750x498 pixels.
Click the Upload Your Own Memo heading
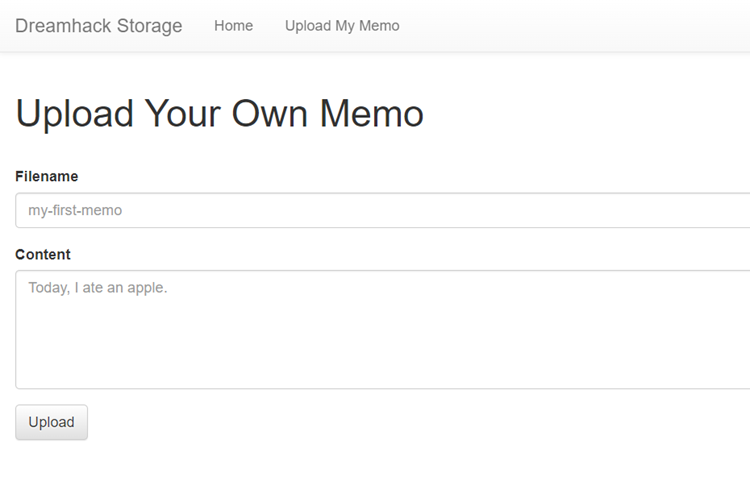[220, 113]
